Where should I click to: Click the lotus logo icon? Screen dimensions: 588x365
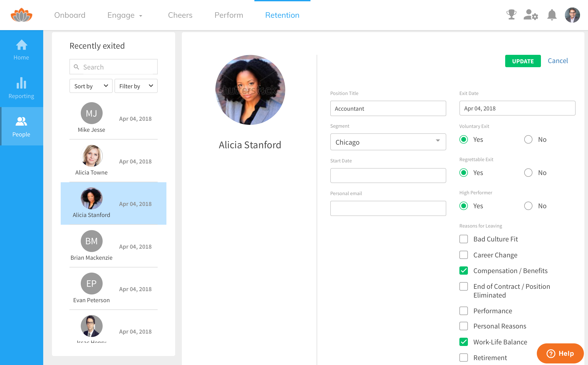[x=21, y=15]
